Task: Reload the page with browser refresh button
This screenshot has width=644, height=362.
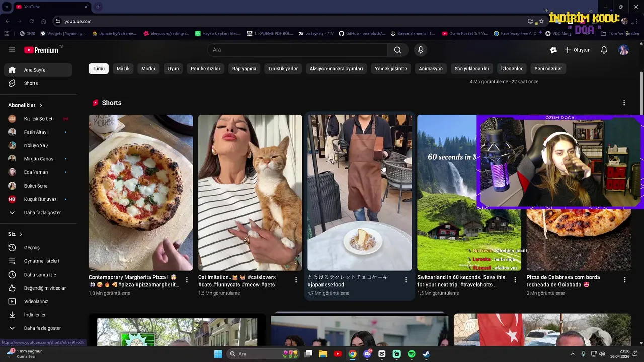Action: [31, 21]
